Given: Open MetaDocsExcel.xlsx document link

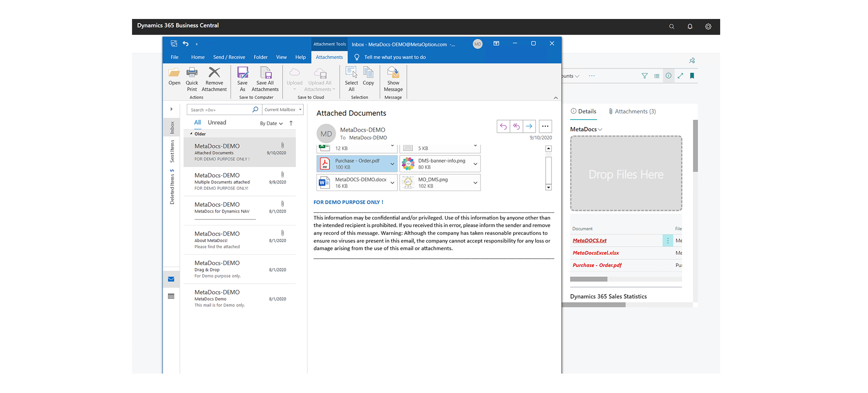Looking at the screenshot, I should (596, 253).
